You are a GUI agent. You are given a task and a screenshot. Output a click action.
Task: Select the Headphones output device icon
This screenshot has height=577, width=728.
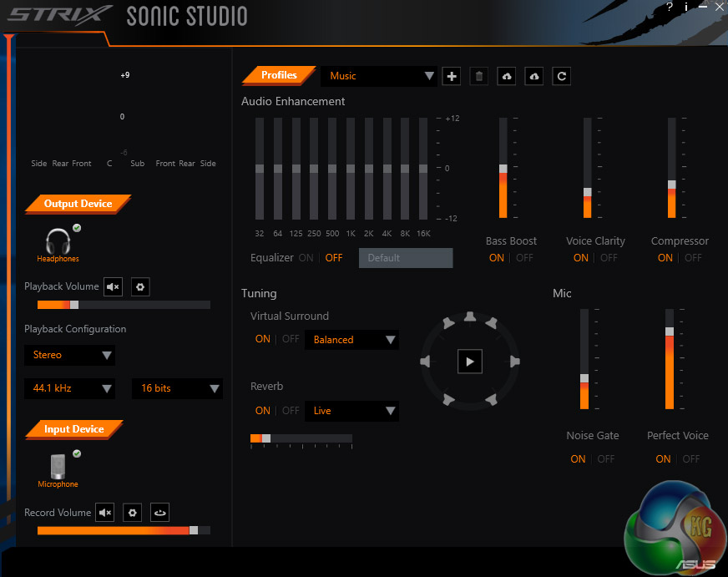coord(58,241)
